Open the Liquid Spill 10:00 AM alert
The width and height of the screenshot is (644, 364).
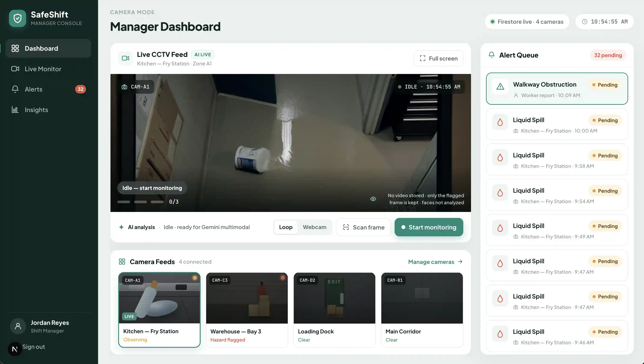(x=557, y=124)
